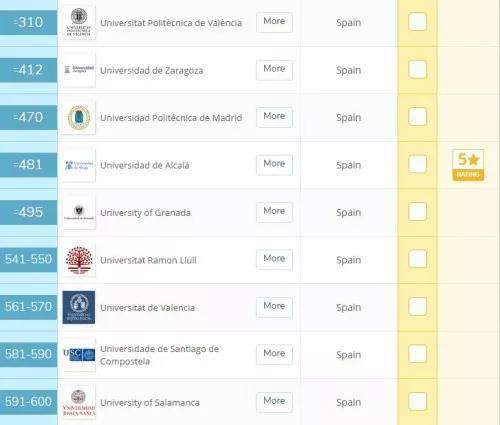Image resolution: width=500 pixels, height=425 pixels.
Task: Click the 5-star rating badge
Action: [x=468, y=165]
